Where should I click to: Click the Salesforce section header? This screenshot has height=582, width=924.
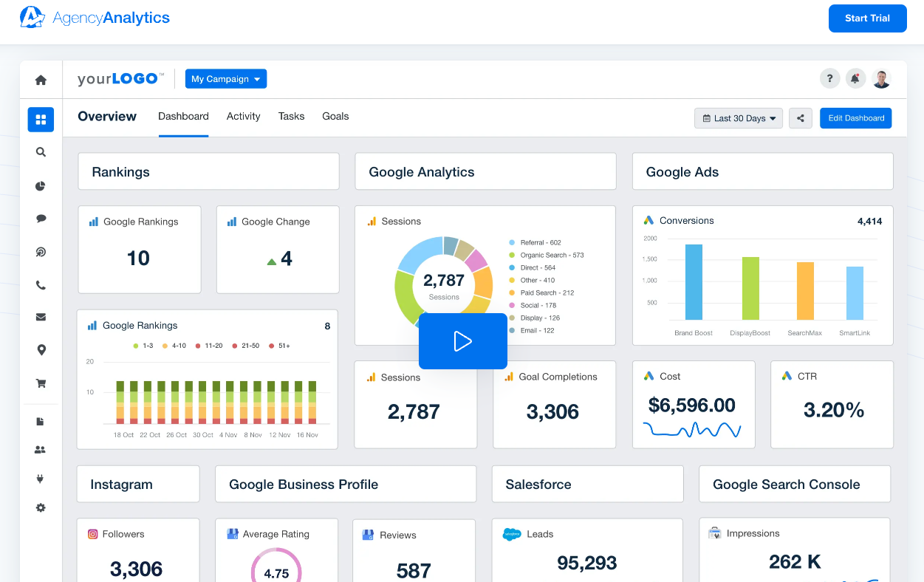tap(588, 484)
